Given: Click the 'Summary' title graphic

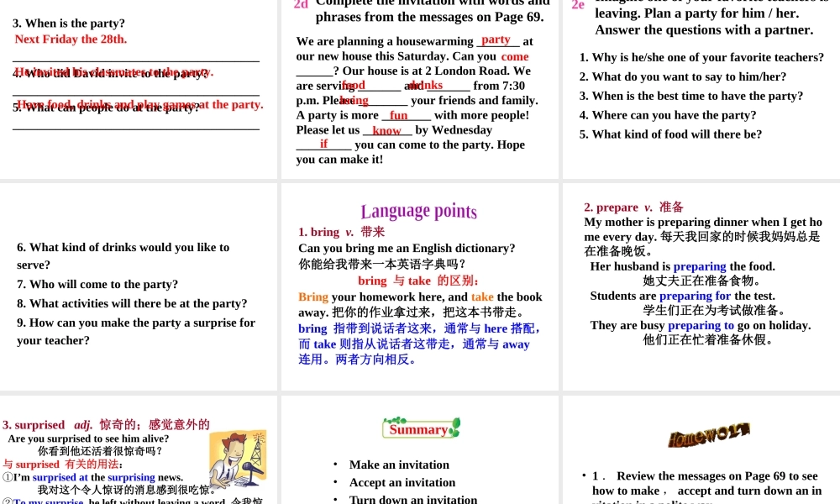Looking at the screenshot, I should [421, 428].
